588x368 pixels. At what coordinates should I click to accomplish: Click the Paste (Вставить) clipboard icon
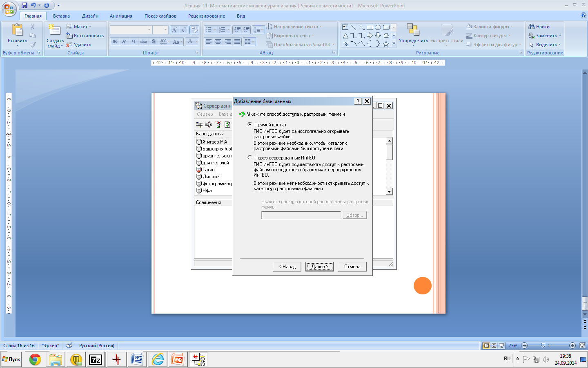click(x=17, y=30)
